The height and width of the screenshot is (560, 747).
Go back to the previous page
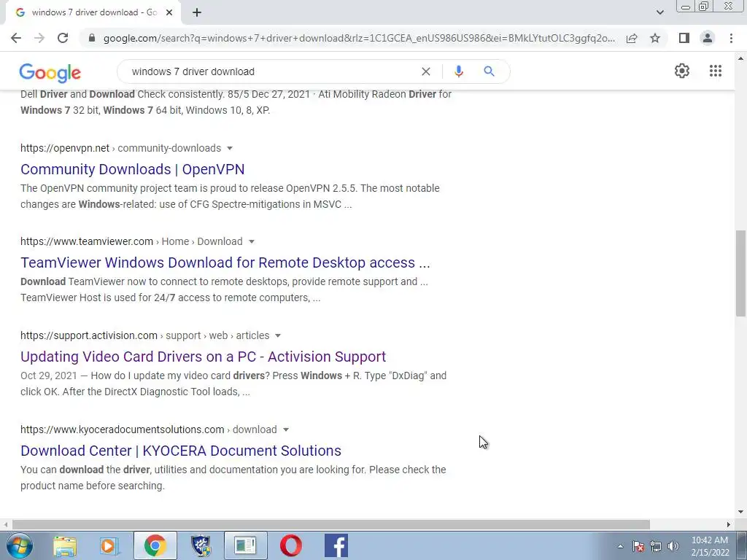[x=16, y=38]
